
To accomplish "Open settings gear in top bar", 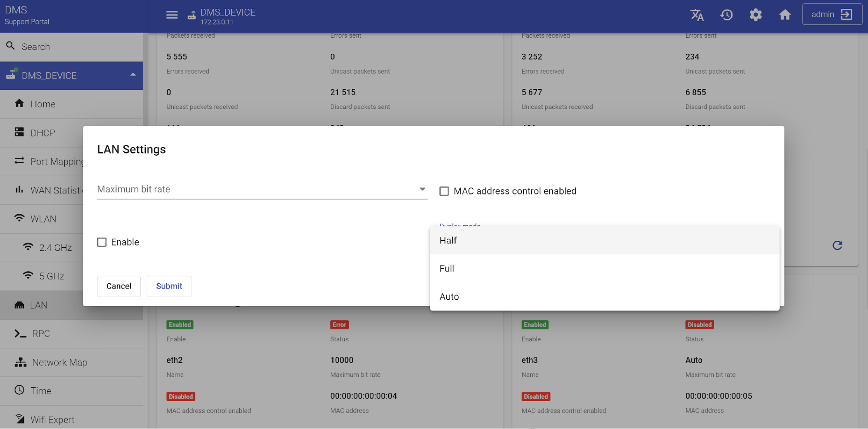I will [756, 15].
